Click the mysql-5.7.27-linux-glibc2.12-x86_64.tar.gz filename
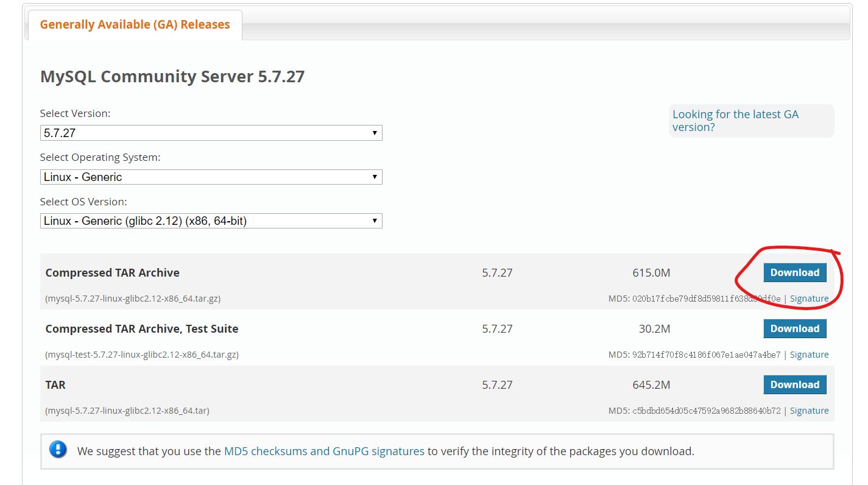868x485 pixels. point(133,299)
